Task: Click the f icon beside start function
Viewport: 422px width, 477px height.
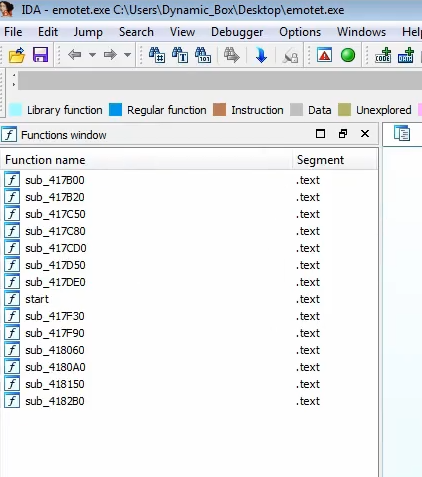Action: point(12,299)
